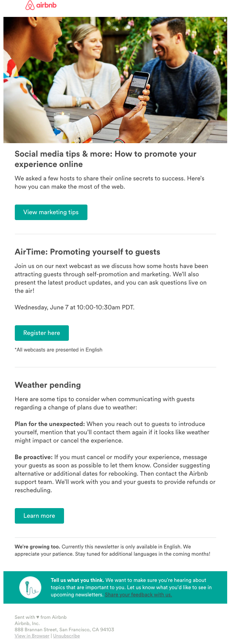This screenshot has width=232, height=644.
Task: Click the Wednesday, June 7 webcast time text
Action: 75,307
